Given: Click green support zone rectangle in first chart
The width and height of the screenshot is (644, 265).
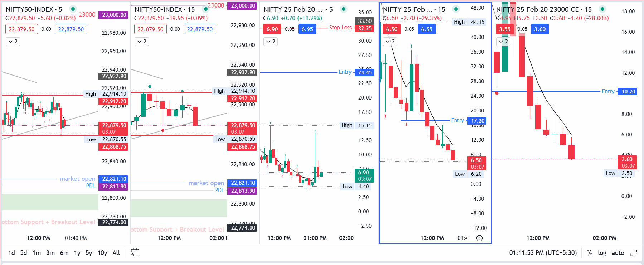Looking at the screenshot, I should tap(50, 202).
